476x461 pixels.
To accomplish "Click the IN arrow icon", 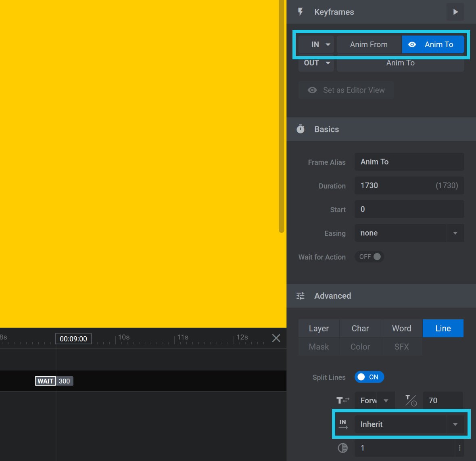I will [343, 424].
